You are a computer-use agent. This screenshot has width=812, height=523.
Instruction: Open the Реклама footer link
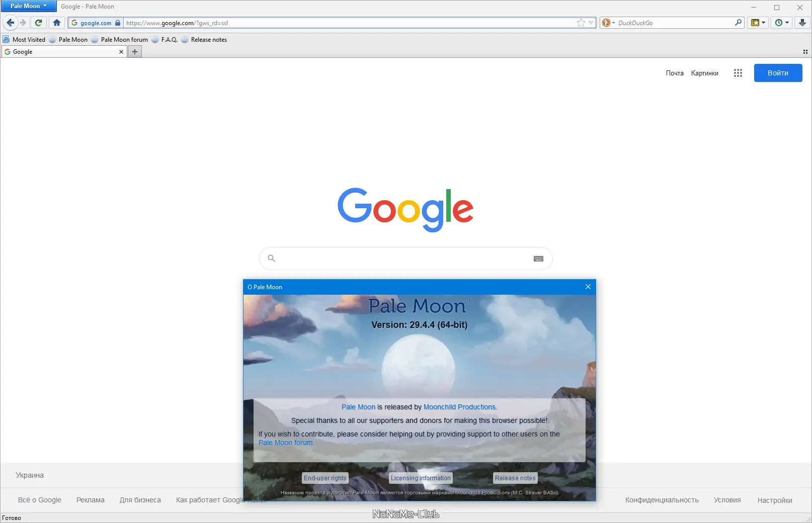(91, 500)
